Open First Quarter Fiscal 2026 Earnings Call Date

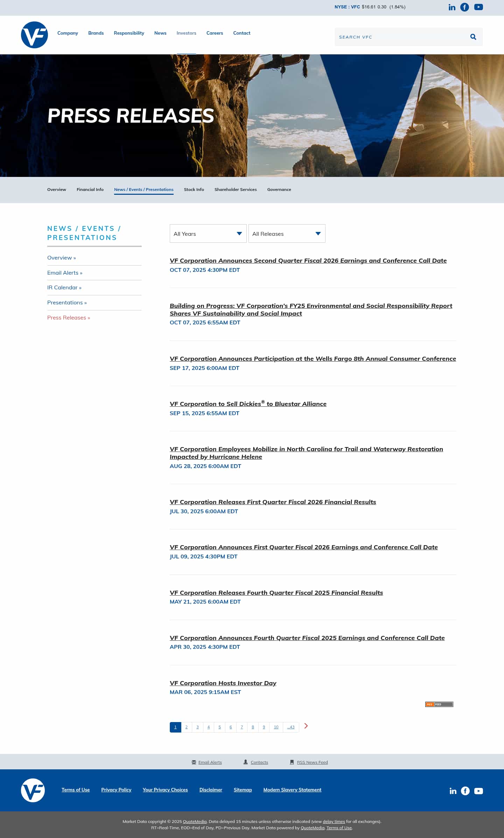(x=304, y=547)
